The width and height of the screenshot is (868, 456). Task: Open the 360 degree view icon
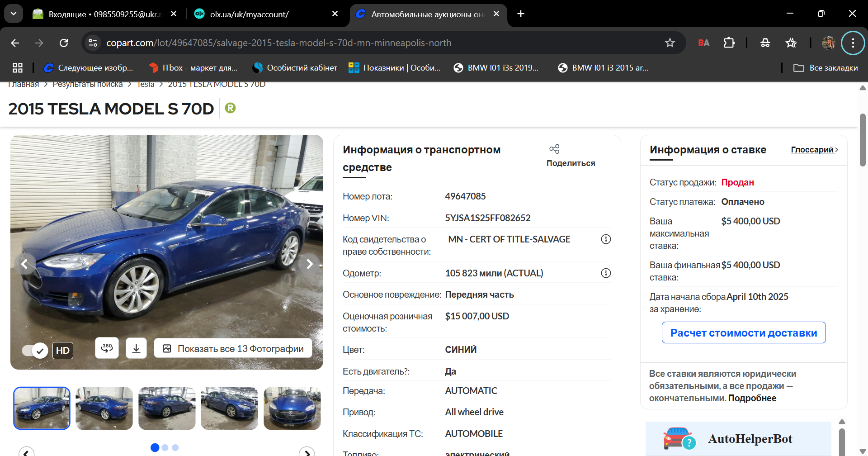click(x=107, y=348)
